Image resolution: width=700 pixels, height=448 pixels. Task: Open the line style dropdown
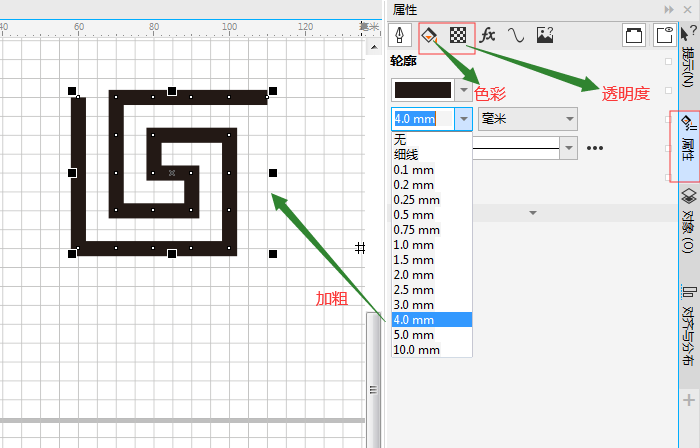tap(568, 148)
